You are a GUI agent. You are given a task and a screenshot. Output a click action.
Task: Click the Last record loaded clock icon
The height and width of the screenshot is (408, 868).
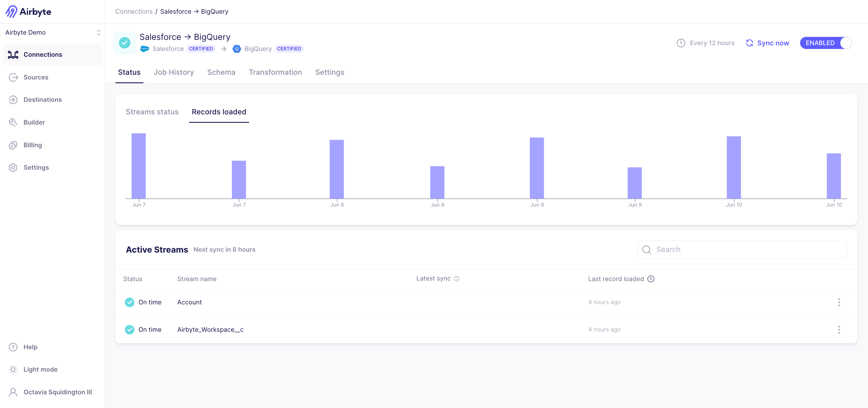(651, 279)
